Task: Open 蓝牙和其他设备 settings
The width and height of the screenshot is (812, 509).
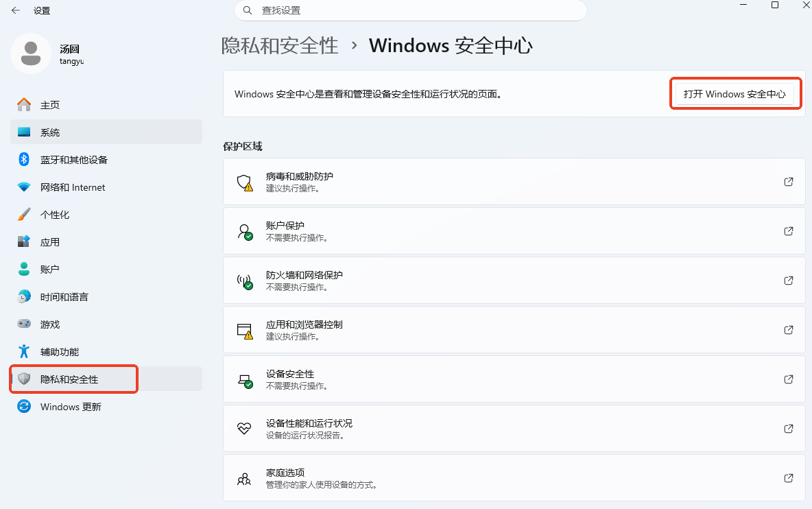Action: click(x=106, y=159)
